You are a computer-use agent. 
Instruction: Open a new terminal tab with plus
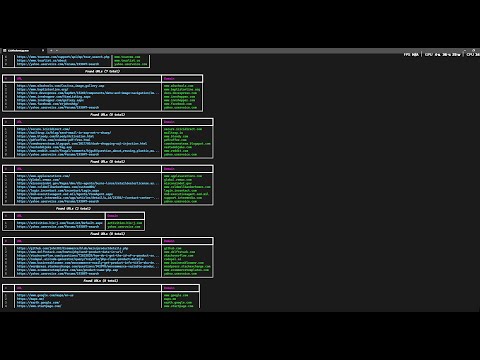(51, 50)
